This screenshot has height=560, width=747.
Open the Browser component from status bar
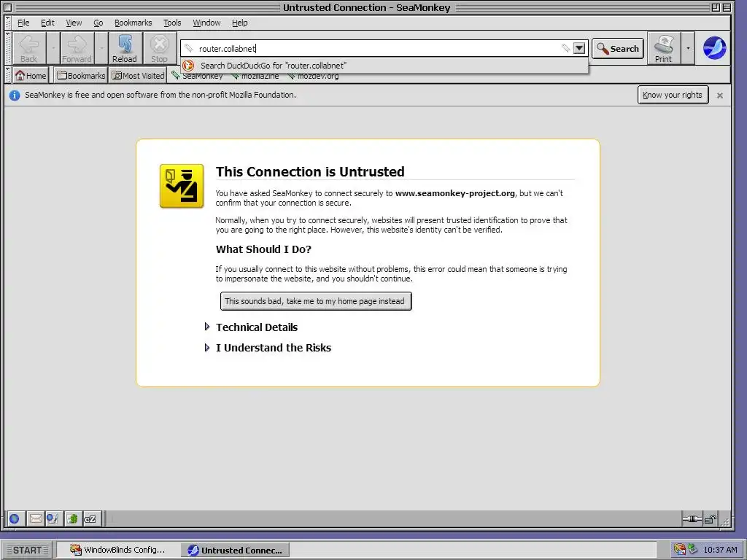click(x=15, y=518)
